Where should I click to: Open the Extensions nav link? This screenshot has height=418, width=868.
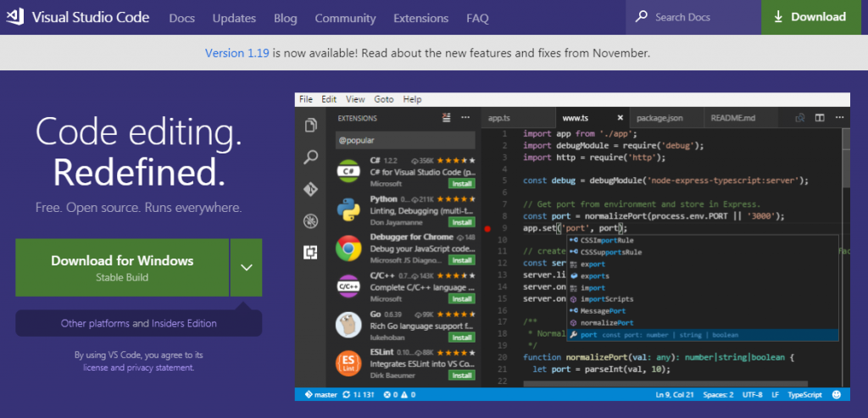tap(420, 19)
